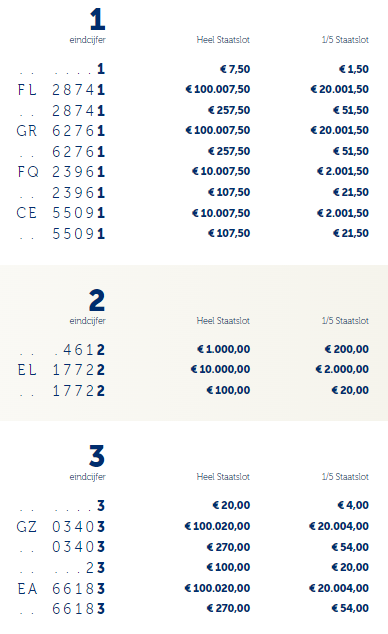Click the large eindcijfer 1 heading
388x634 pixels.
(97, 19)
